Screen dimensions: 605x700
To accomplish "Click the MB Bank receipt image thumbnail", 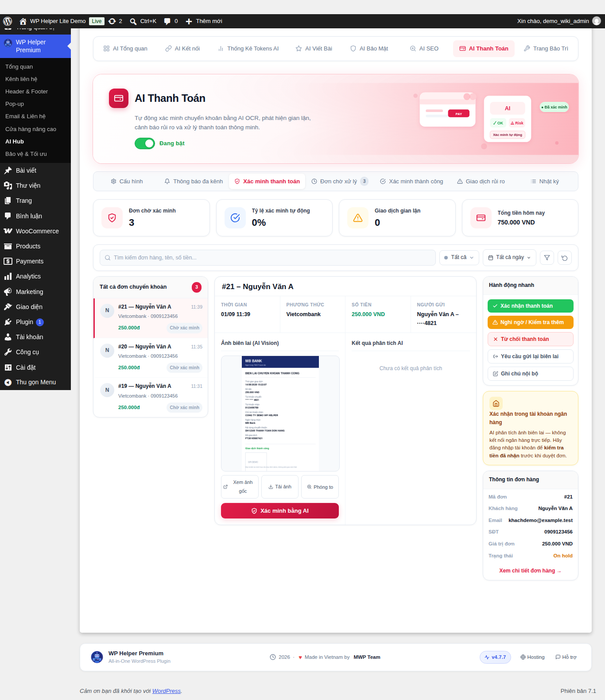I will pos(280,414).
